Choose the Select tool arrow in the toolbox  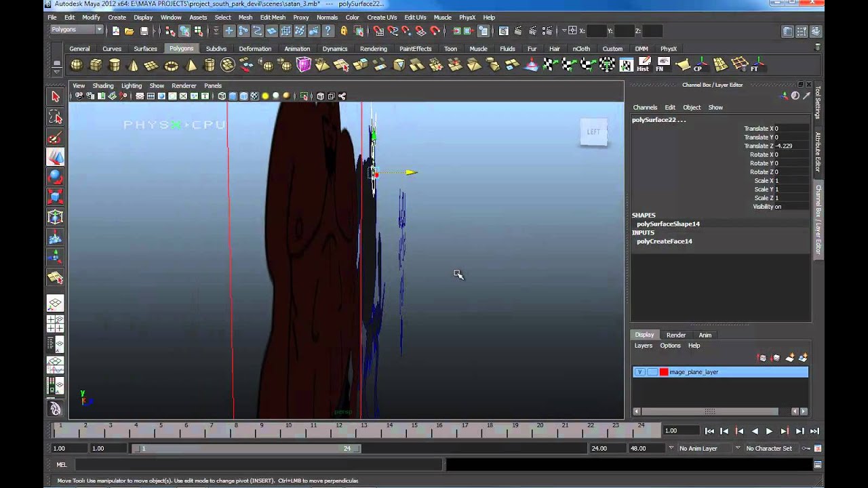[56, 97]
